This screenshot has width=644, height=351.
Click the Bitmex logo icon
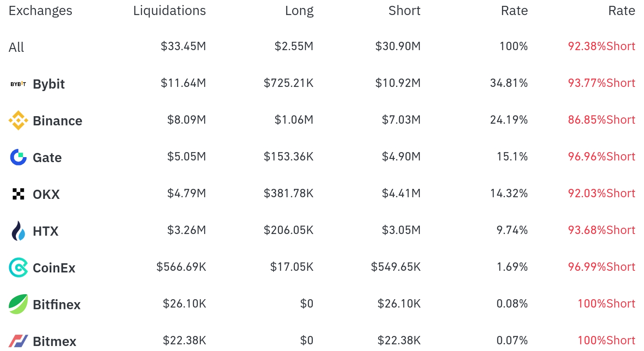[18, 341]
